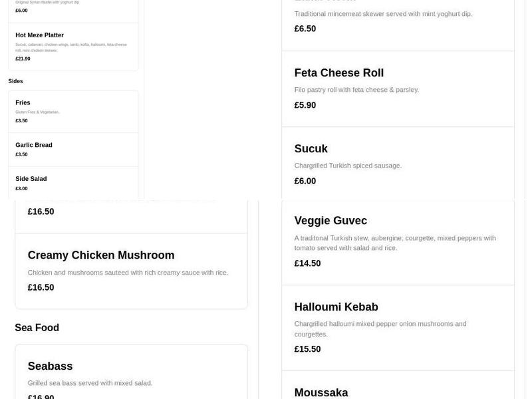Screen dimensions: 532x399
Task: Click the Veggie Guvec card
Action: 398,241
